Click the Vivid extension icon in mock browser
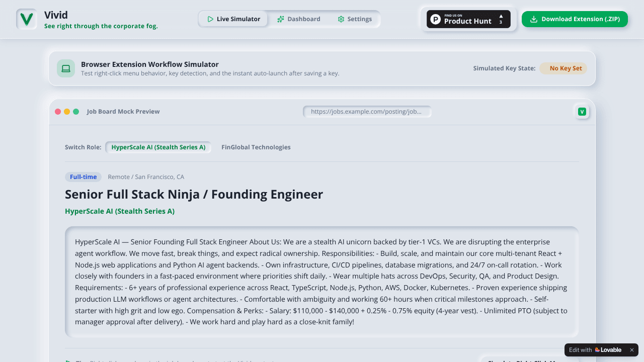Image resolution: width=644 pixels, height=362 pixels. [x=582, y=112]
